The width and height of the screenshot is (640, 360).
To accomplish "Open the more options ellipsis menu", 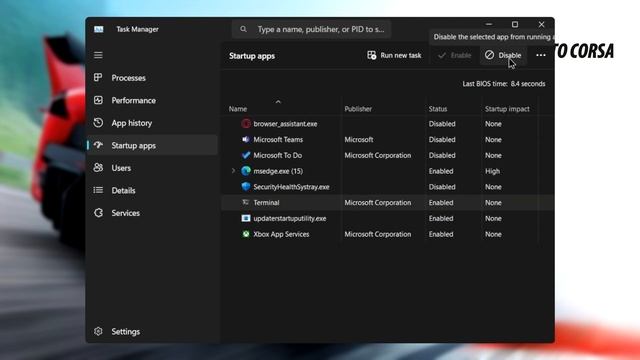I will (x=541, y=55).
